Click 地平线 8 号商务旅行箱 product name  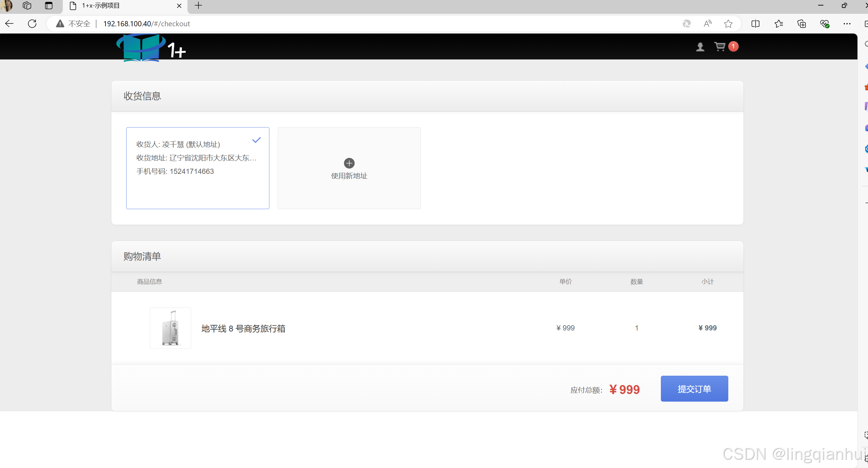(243, 328)
